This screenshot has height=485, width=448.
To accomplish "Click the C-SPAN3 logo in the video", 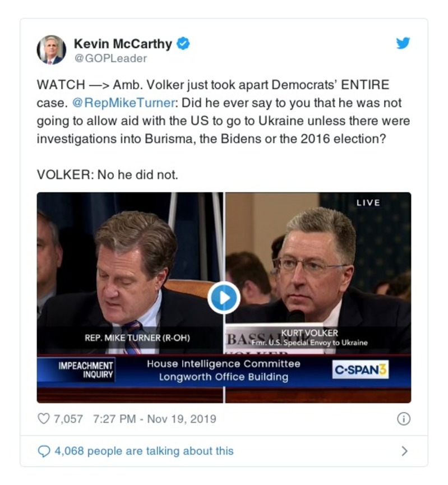I will click(x=361, y=371).
